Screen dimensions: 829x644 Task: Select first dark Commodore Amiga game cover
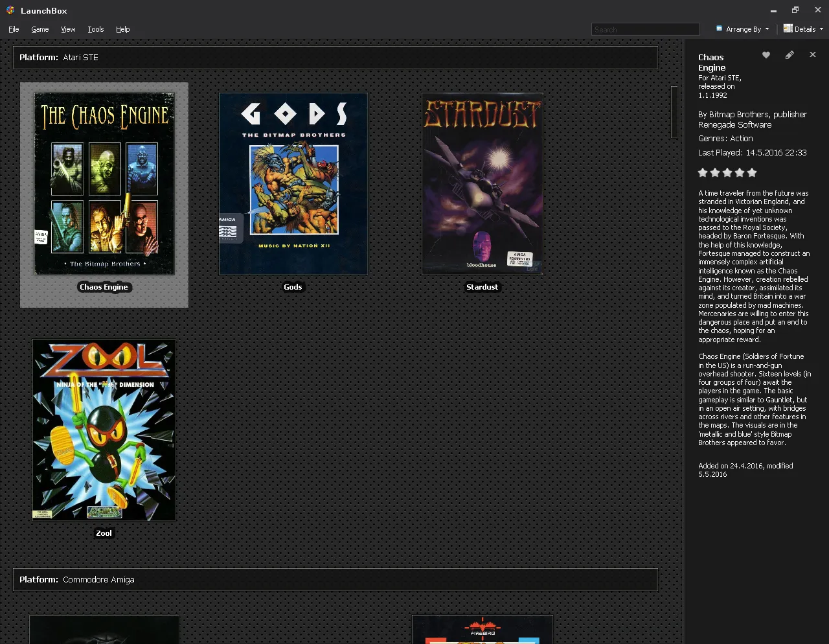[x=104, y=630]
